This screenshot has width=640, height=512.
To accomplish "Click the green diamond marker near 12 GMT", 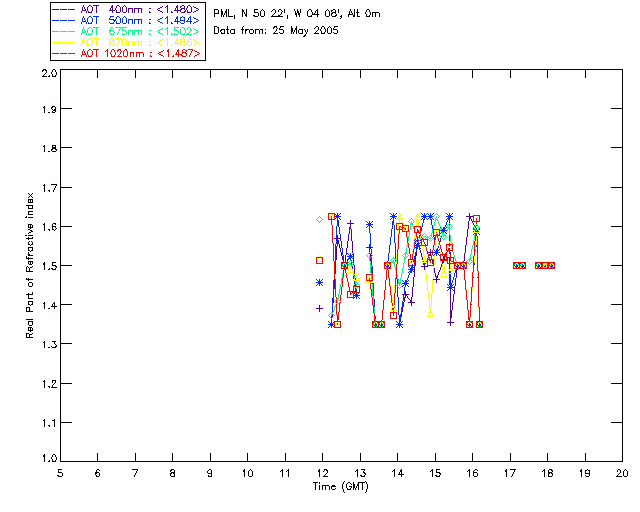I will click(320, 220).
